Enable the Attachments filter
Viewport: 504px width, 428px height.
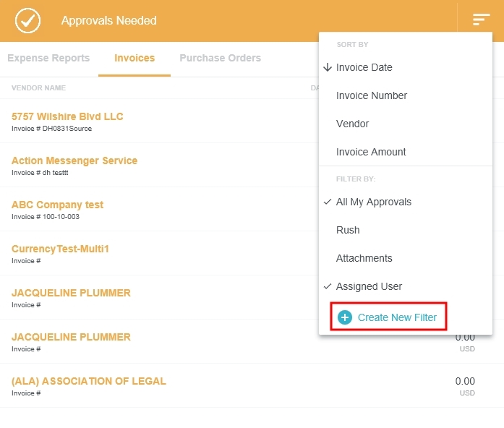pos(364,258)
